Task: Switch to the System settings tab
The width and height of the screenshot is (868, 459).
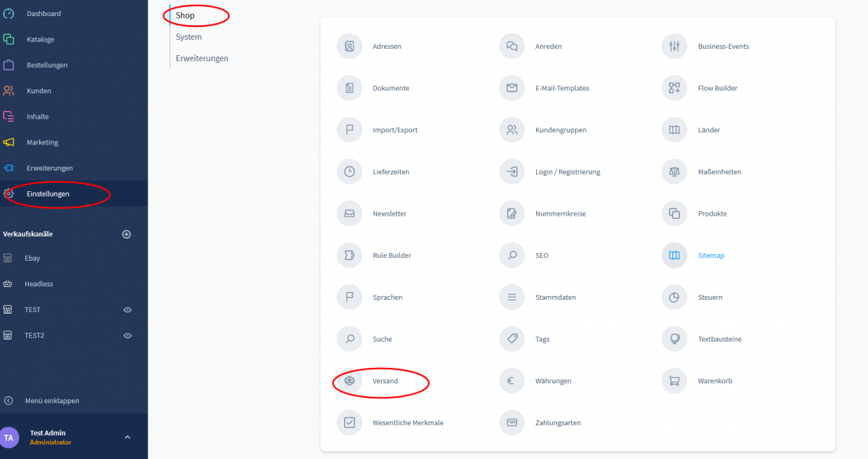Action: [x=189, y=37]
